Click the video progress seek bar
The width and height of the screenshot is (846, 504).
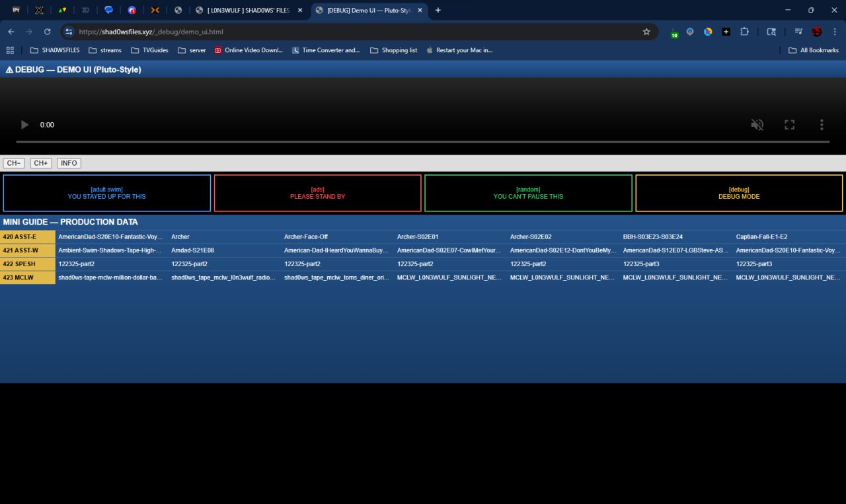tap(422, 141)
